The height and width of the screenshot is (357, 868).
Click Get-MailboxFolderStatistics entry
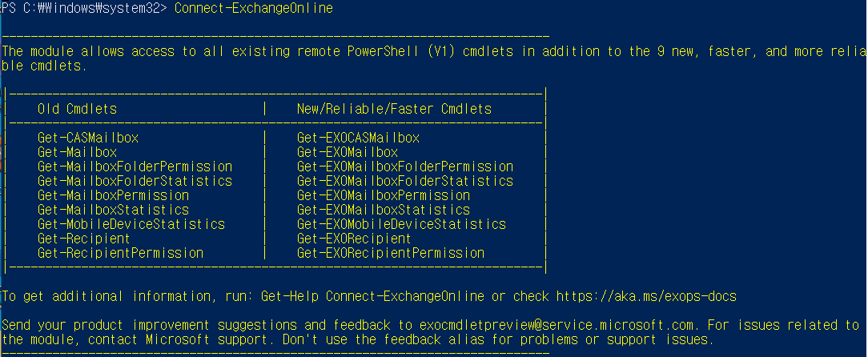135,180
